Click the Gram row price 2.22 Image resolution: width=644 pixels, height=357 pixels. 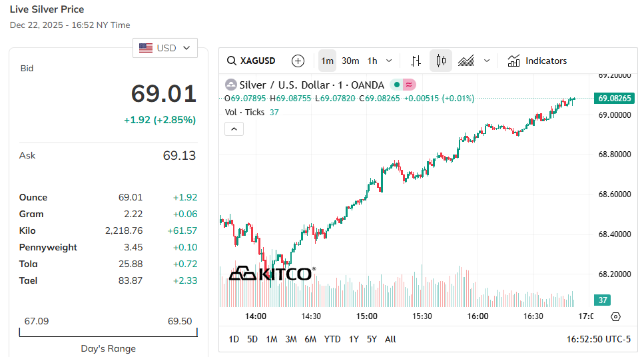point(133,214)
